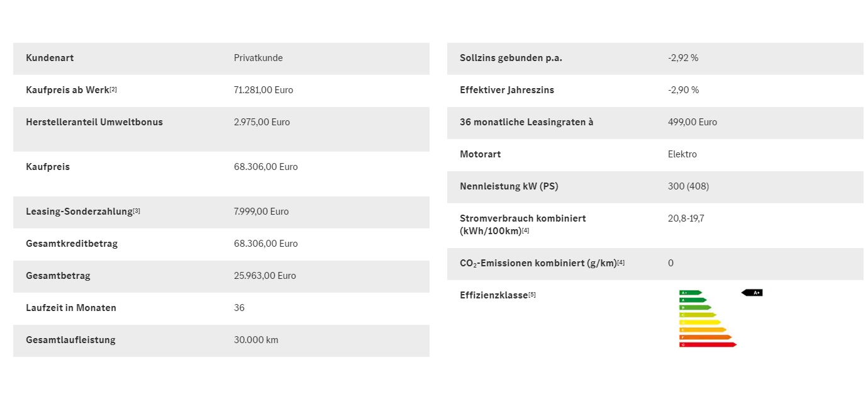
Task: Select the Gesamtbetrag value 25.963,00 Euro
Action: coord(264,276)
